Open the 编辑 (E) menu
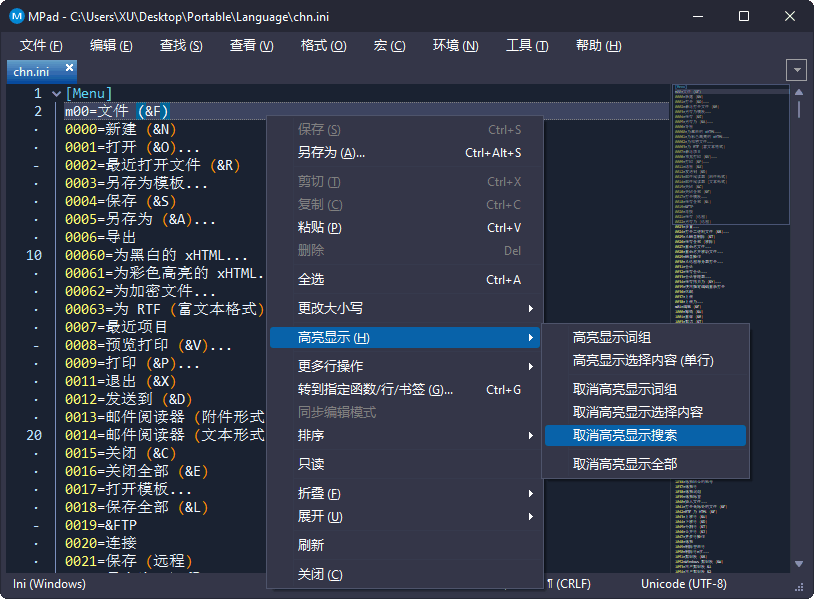814x599 pixels. [111, 46]
